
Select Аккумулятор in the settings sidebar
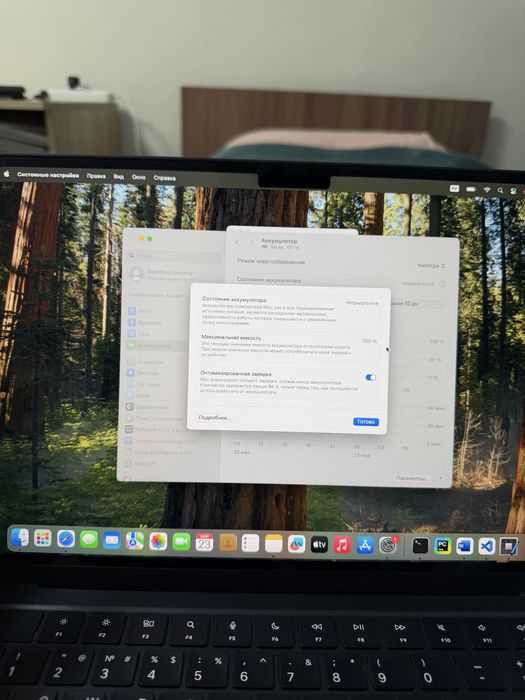157,346
